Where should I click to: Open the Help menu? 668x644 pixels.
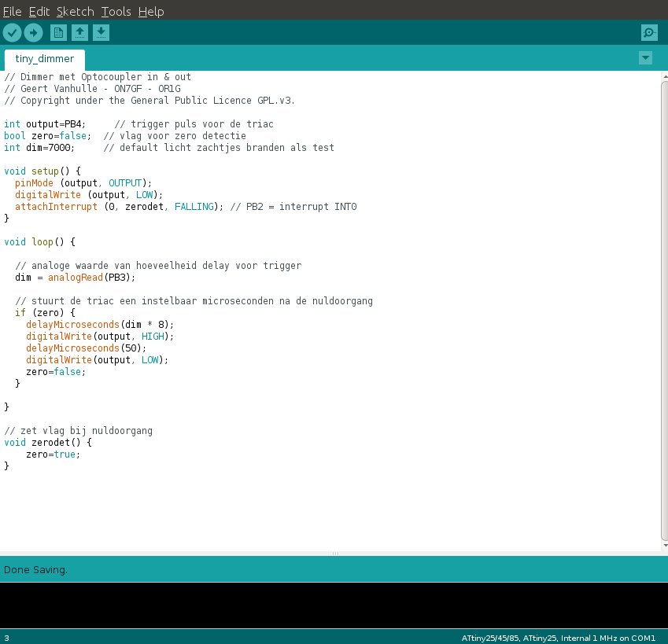click(x=150, y=12)
